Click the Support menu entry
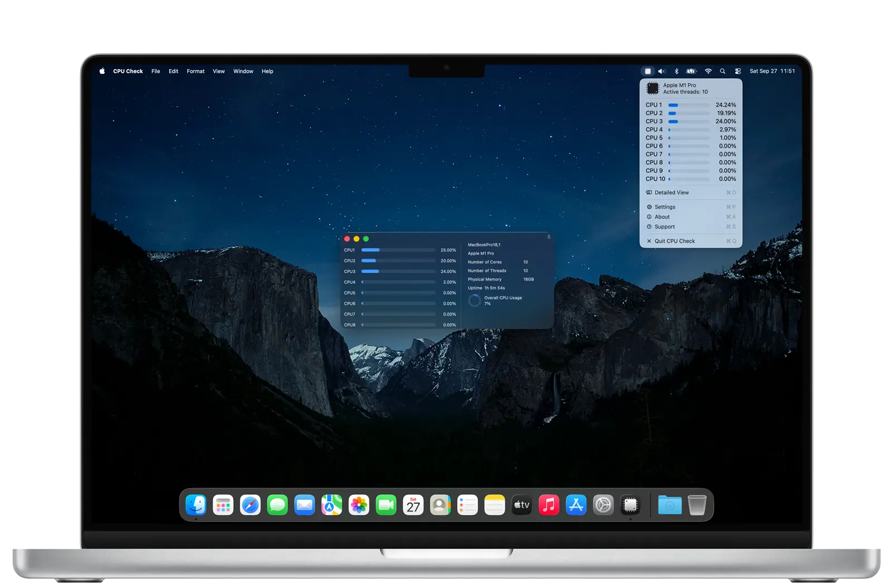Screen dimensions: 893x588 click(x=664, y=227)
